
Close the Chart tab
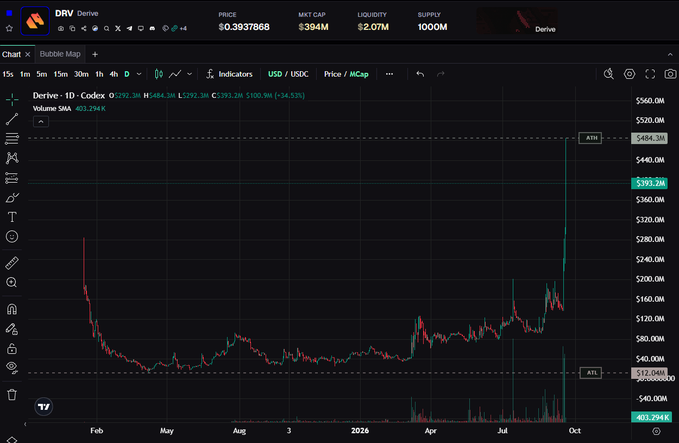point(27,55)
